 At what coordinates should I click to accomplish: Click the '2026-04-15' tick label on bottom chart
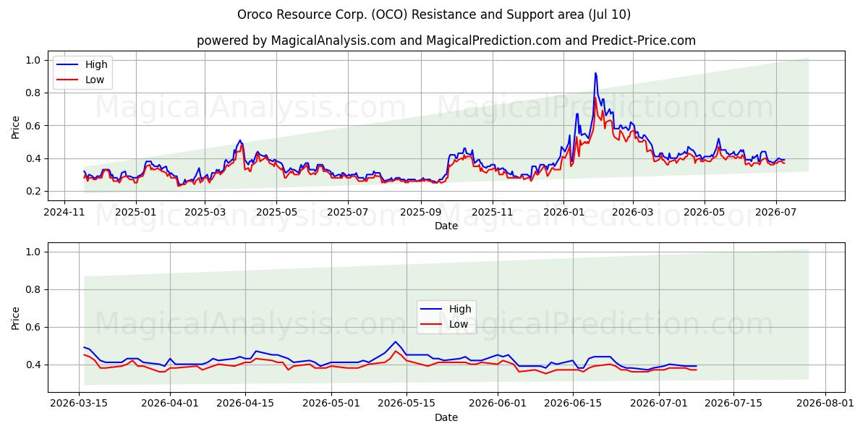(x=245, y=404)
